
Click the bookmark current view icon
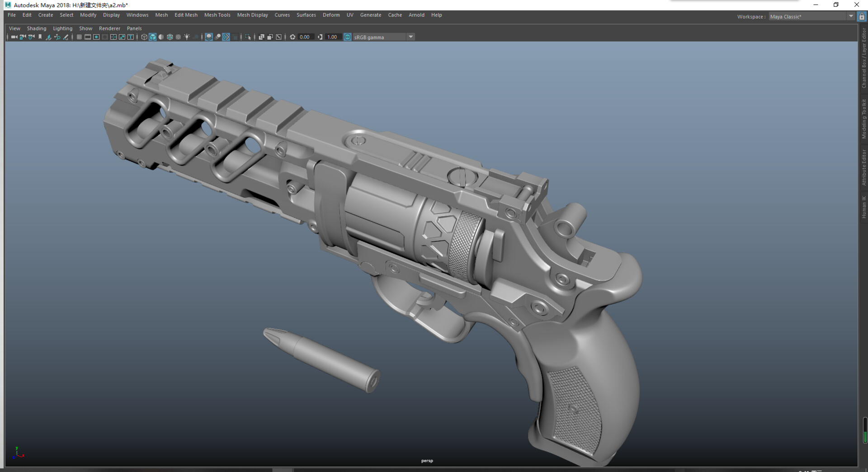pyautogui.click(x=40, y=37)
